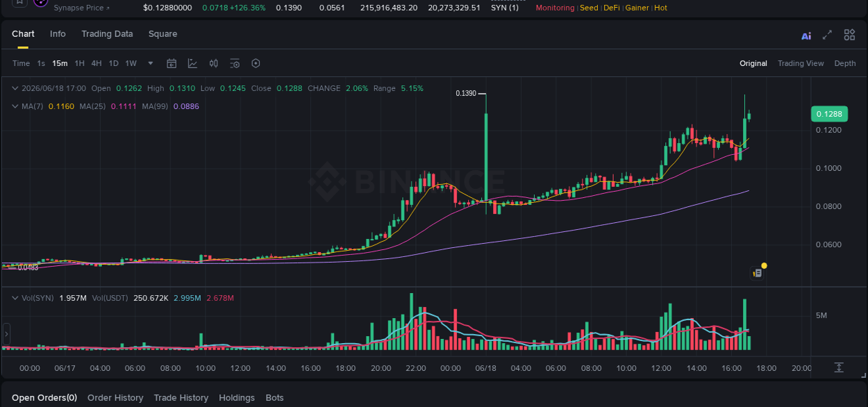Click the $0.12880000 price text

[167, 8]
